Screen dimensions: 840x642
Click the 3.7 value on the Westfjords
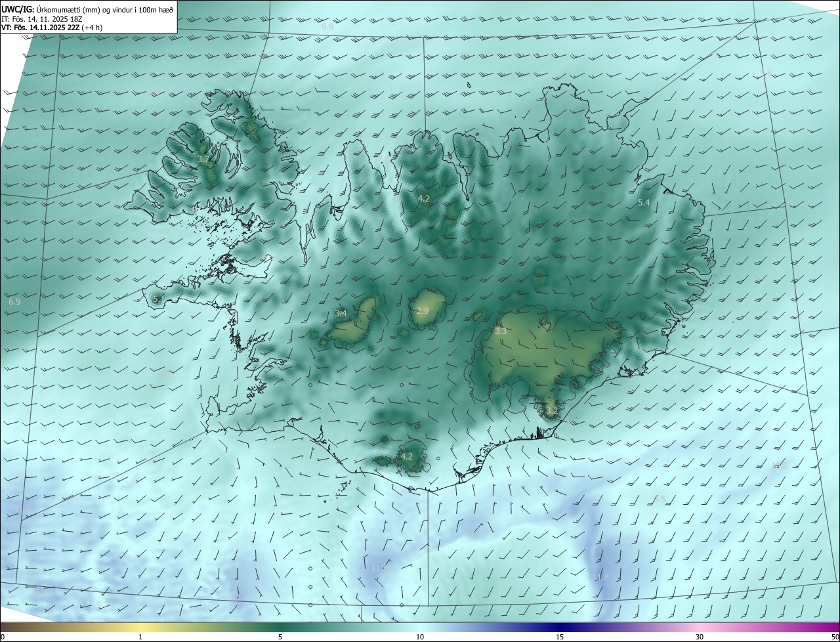pos(203,160)
